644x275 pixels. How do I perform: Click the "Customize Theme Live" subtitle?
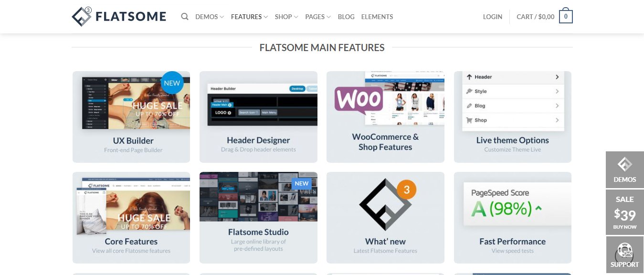[x=513, y=149]
